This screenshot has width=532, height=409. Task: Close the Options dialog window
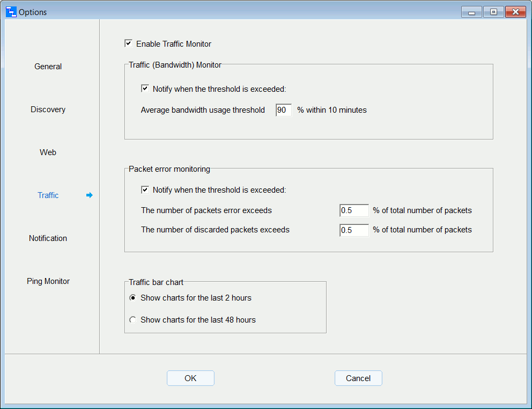point(515,12)
